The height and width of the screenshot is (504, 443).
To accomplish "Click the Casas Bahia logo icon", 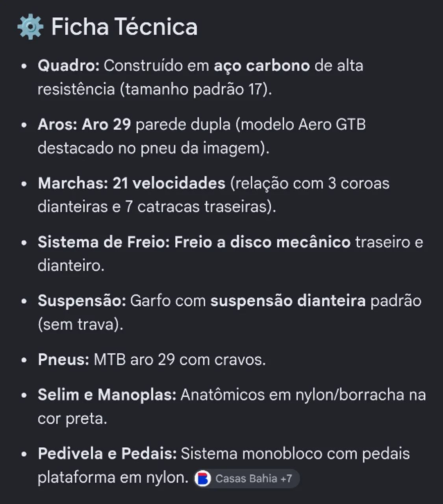I will (x=203, y=479).
